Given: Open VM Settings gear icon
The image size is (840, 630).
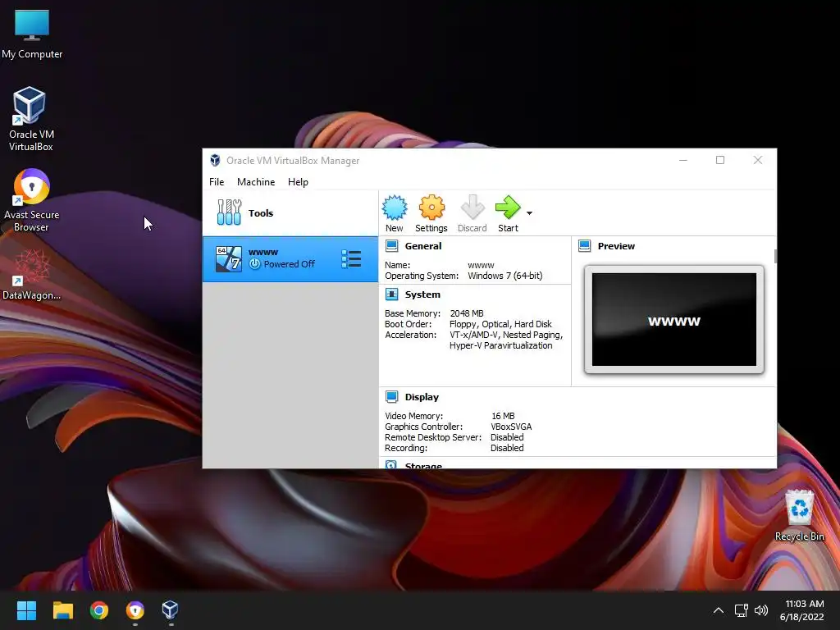Looking at the screenshot, I should [431, 208].
